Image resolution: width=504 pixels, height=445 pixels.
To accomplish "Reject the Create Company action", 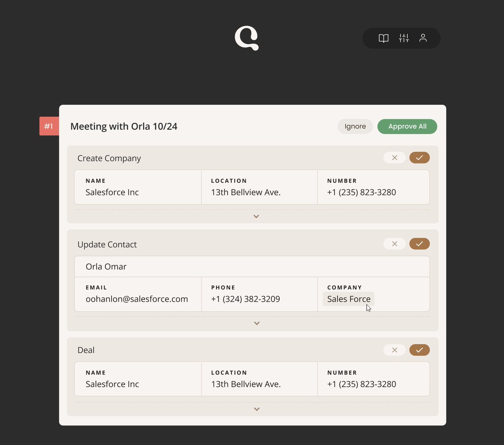I will (x=394, y=158).
